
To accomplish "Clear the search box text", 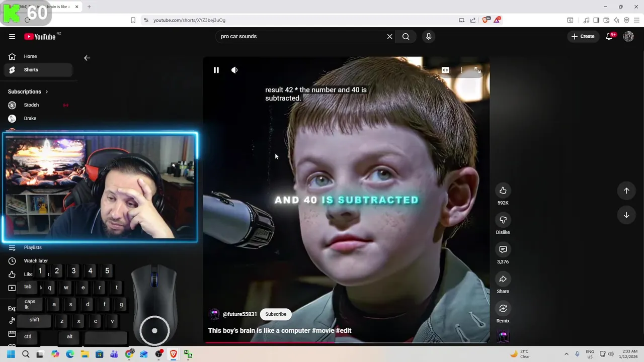I will tap(389, 36).
